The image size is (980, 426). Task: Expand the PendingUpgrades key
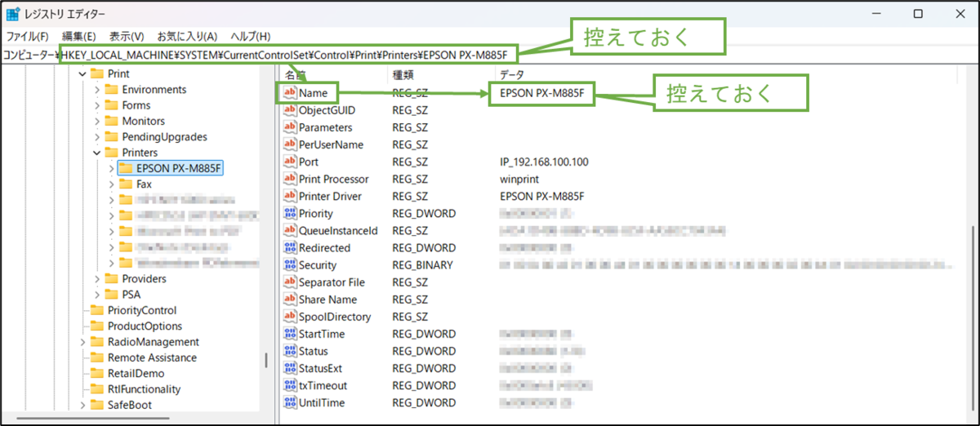click(96, 137)
